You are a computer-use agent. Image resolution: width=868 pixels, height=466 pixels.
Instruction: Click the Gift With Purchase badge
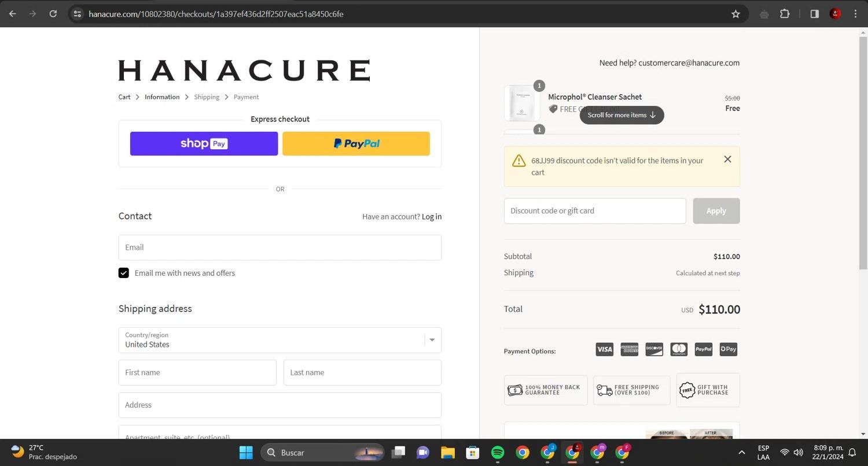708,390
